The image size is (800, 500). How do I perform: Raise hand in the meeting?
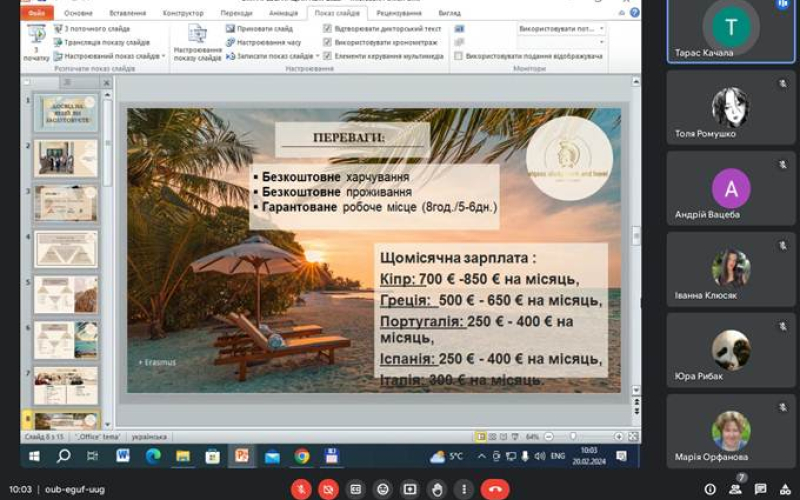437,489
